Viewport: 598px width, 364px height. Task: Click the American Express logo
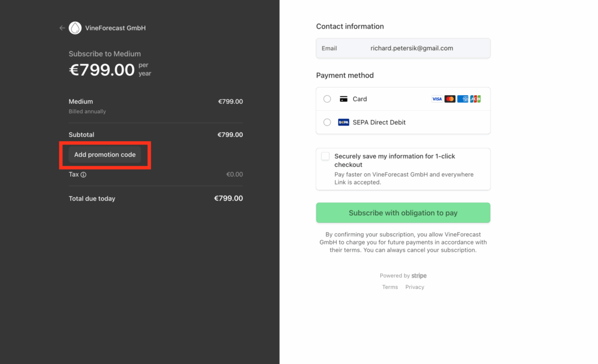click(463, 99)
